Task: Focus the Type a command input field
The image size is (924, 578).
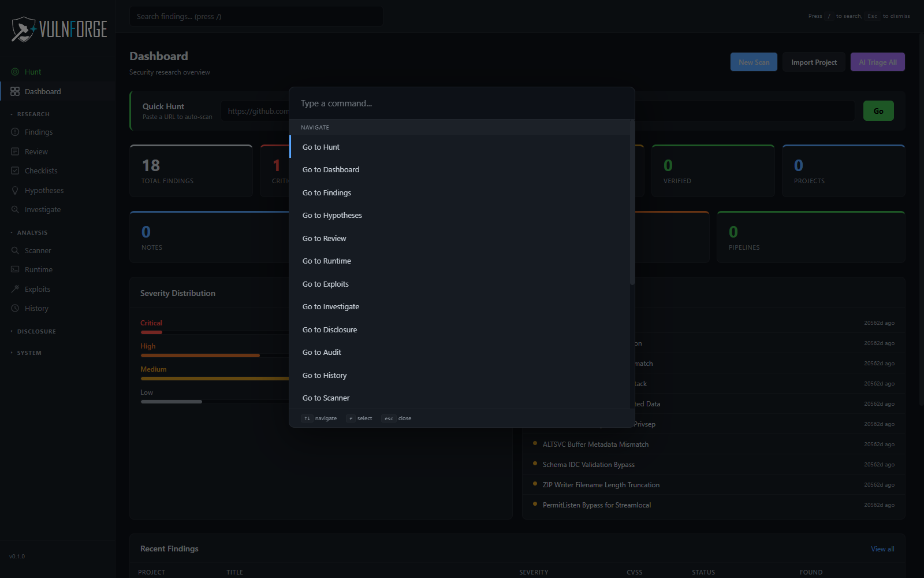Action: click(x=460, y=103)
